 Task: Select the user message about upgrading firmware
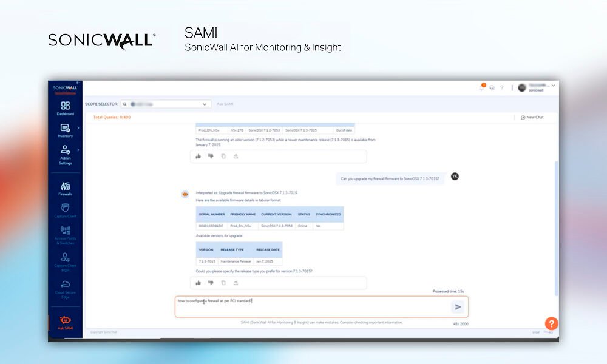point(390,179)
